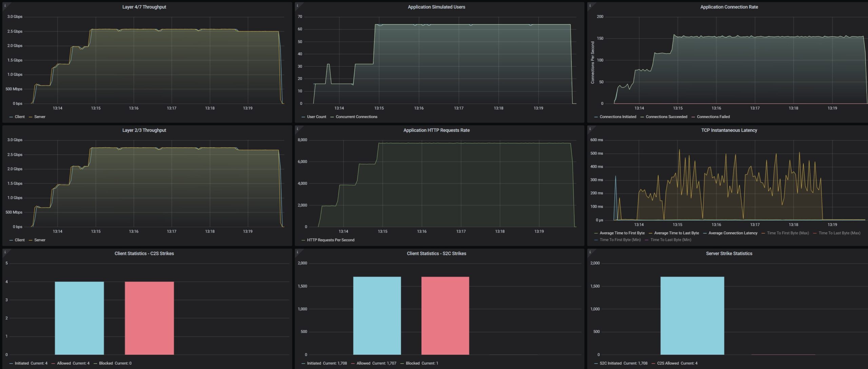Open TCP Instantaneous Latency panel title menu
This screenshot has height=369, width=868.
coord(729,130)
